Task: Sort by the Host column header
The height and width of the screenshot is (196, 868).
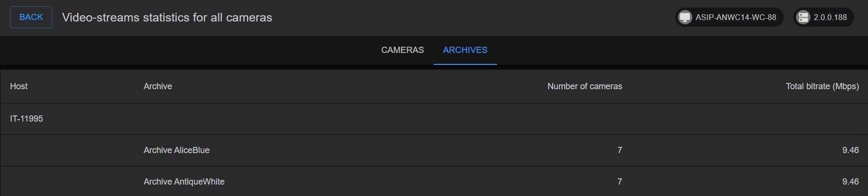Action: click(19, 86)
